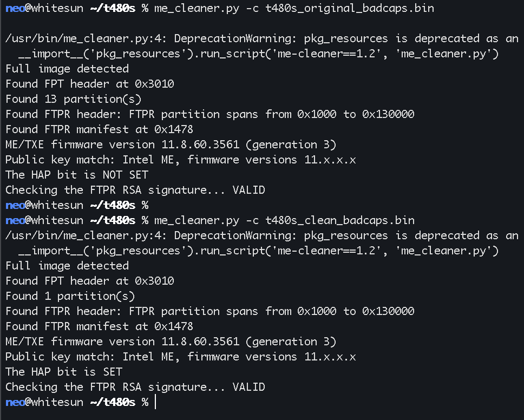524x420 pixels.
Task: Click 'neo' username on the clean_badcaps command line
Action: (x=15, y=220)
